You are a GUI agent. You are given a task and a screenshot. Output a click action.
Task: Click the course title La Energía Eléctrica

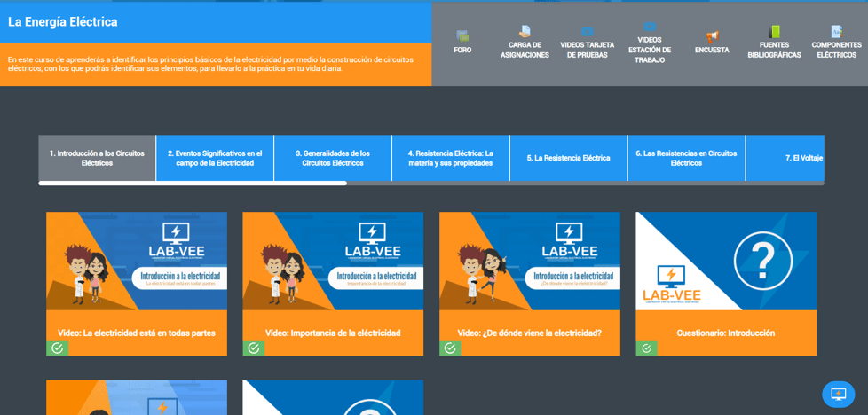click(x=62, y=22)
